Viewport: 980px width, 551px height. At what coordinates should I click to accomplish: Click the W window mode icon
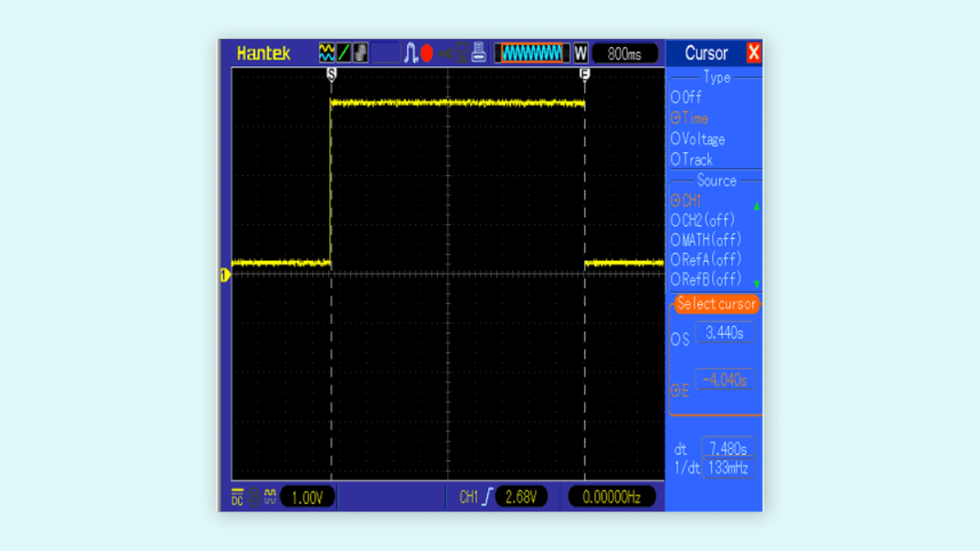[580, 53]
